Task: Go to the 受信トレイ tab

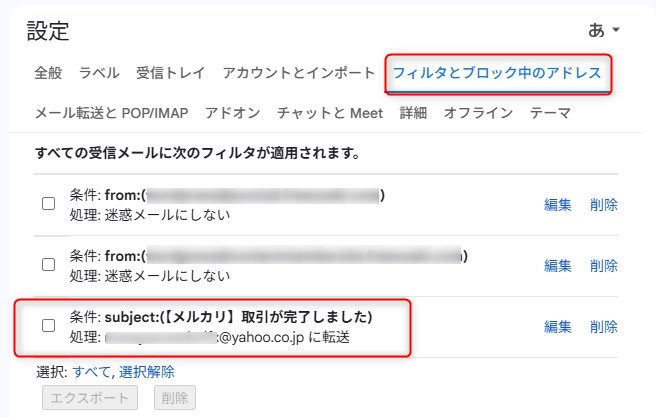Action: pos(171,73)
